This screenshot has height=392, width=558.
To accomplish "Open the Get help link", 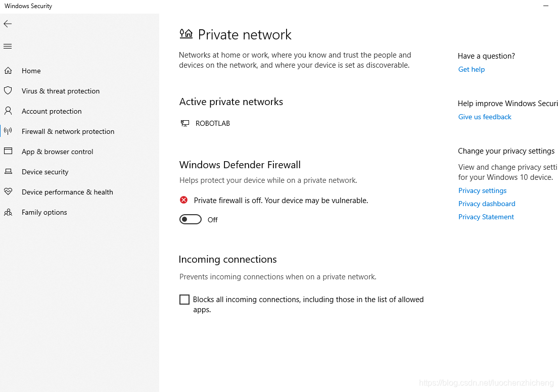I will point(472,69).
